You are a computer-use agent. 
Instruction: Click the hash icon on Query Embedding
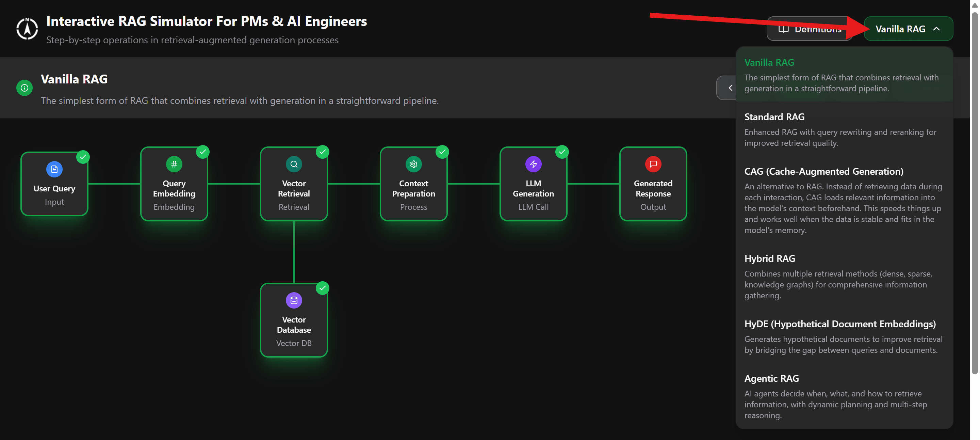(x=174, y=164)
